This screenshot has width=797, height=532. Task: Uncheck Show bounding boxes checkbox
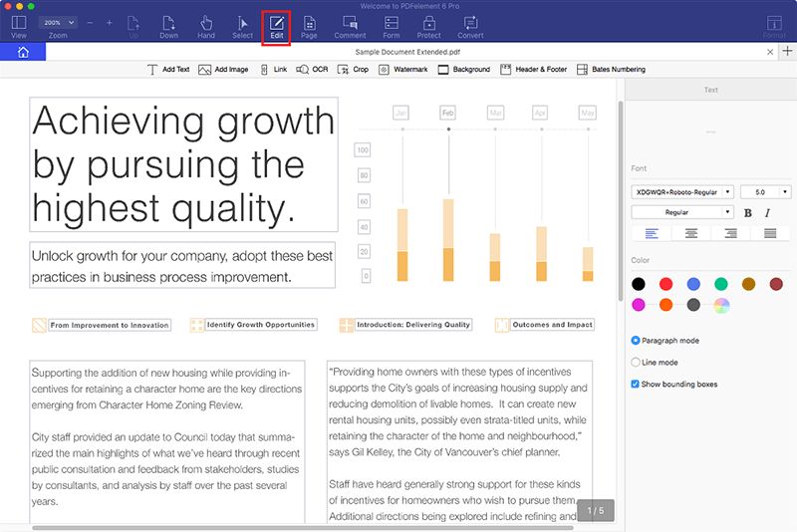[x=637, y=385]
